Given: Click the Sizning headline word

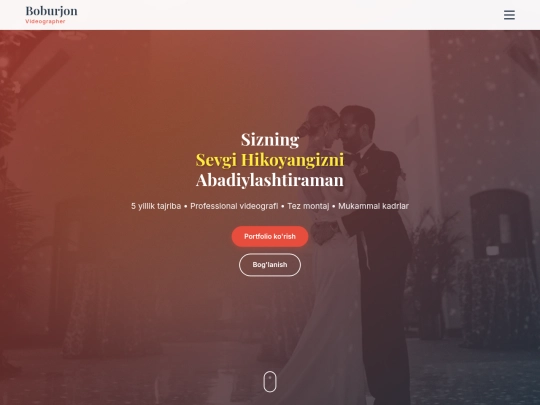Looking at the screenshot, I should [270, 139].
